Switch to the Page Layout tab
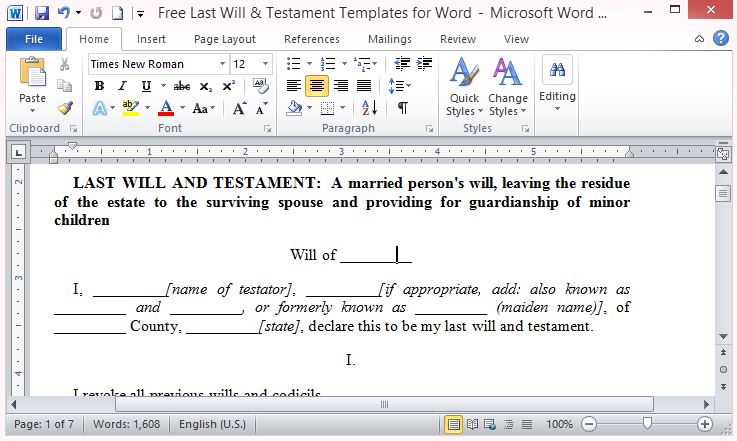737x441 pixels. [225, 39]
